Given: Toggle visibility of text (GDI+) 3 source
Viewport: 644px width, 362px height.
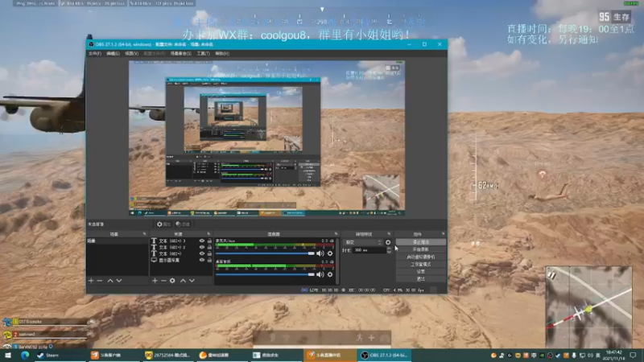Looking at the screenshot, I should click(202, 241).
